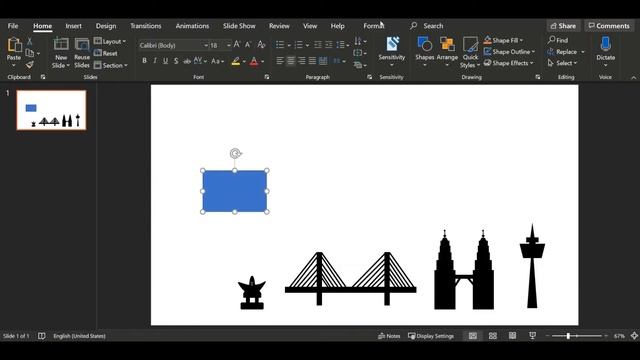Open the File menu
Viewport: 640px width, 360px height.
pos(13,26)
